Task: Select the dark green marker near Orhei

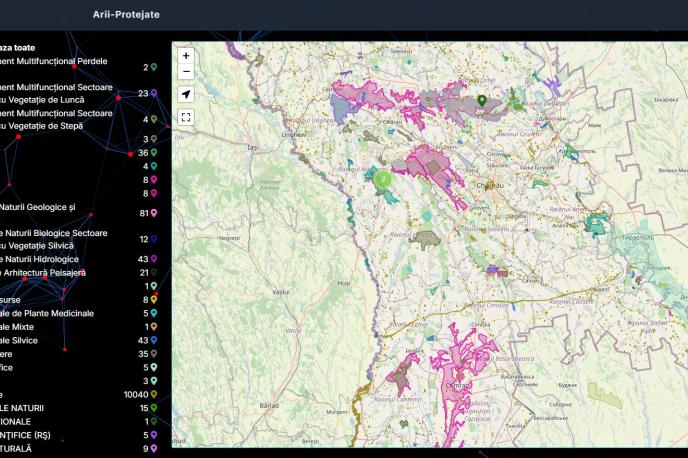Action: [x=482, y=101]
